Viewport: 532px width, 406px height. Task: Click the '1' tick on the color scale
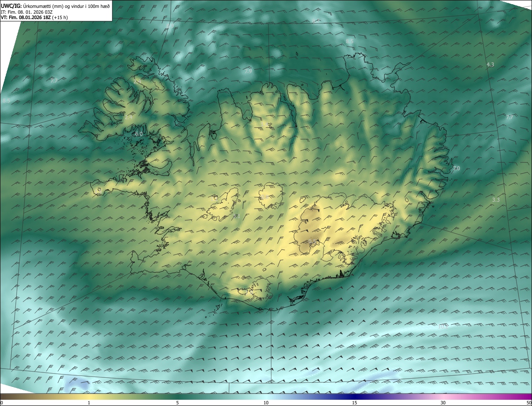tap(89, 403)
